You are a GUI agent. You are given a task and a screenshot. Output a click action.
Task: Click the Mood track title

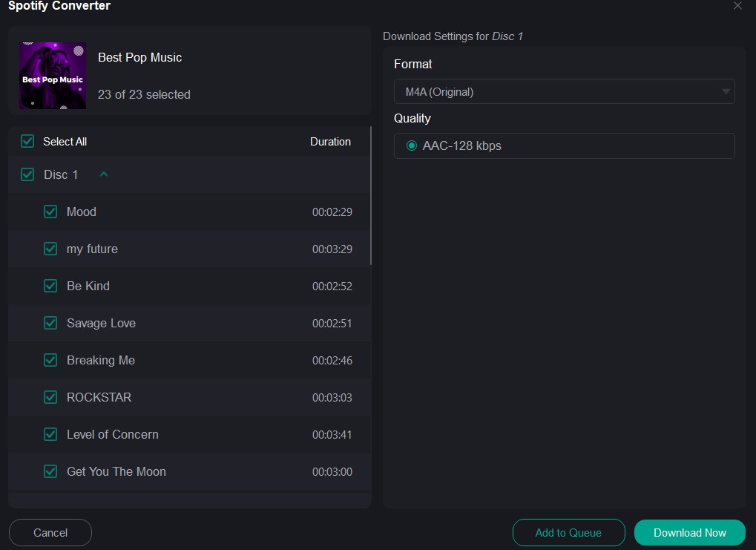(x=82, y=212)
